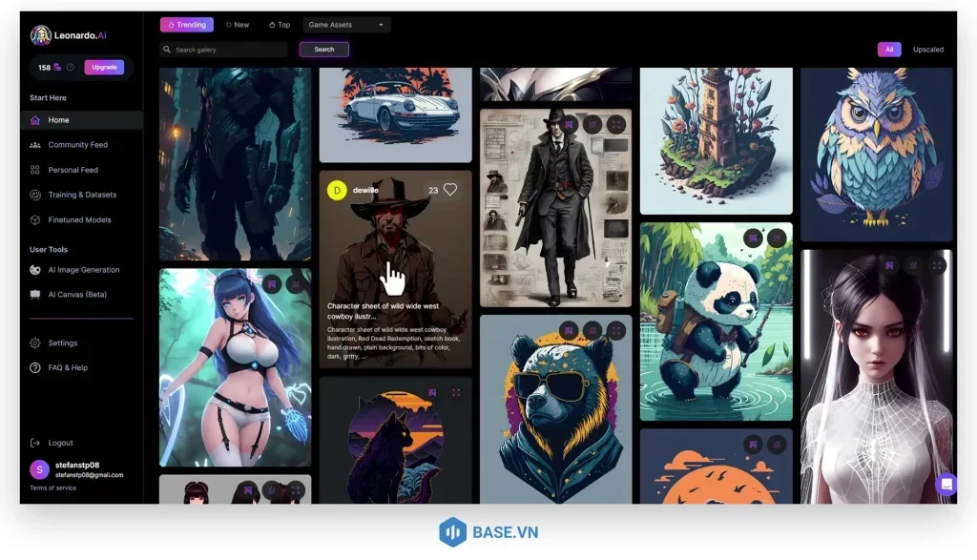Open the token question-mark help icon
The width and height of the screenshot is (977, 560).
pos(71,68)
